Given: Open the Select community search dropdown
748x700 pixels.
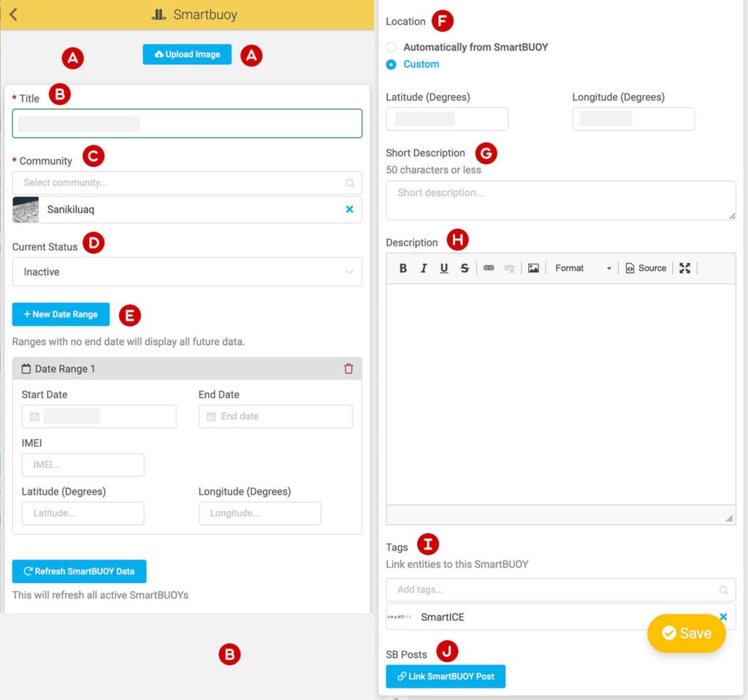Looking at the screenshot, I should coord(187,183).
